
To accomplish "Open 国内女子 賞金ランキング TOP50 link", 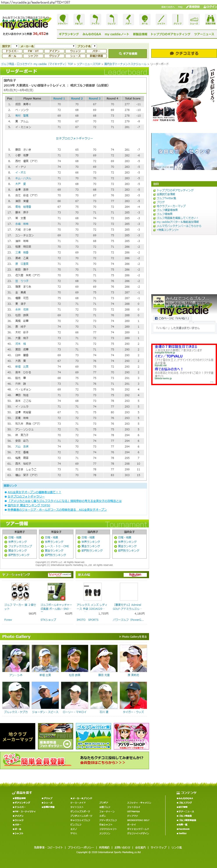I will point(28,505).
